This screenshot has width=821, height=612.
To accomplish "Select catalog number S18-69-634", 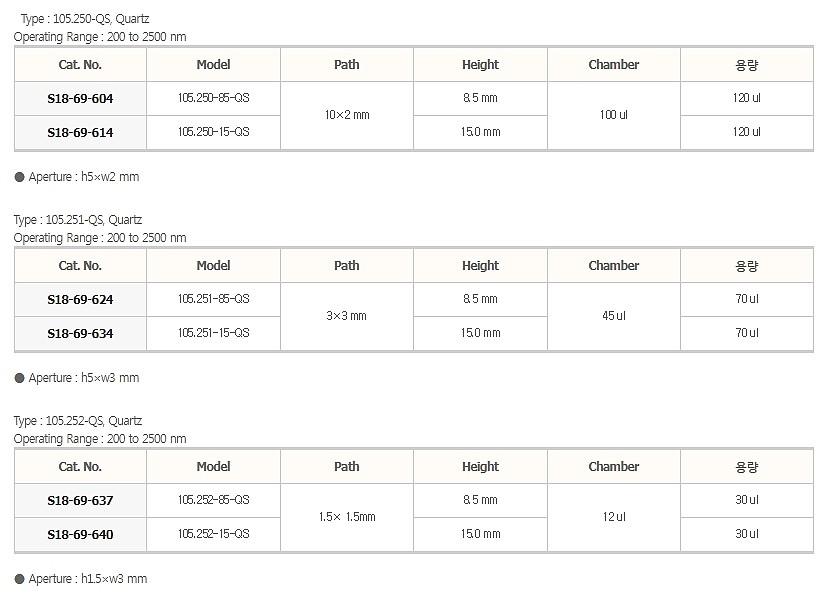I will tap(80, 333).
